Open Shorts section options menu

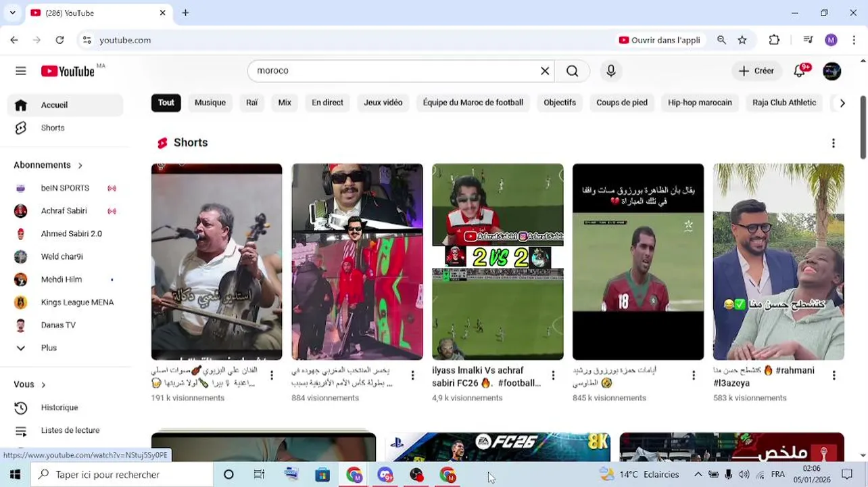834,143
